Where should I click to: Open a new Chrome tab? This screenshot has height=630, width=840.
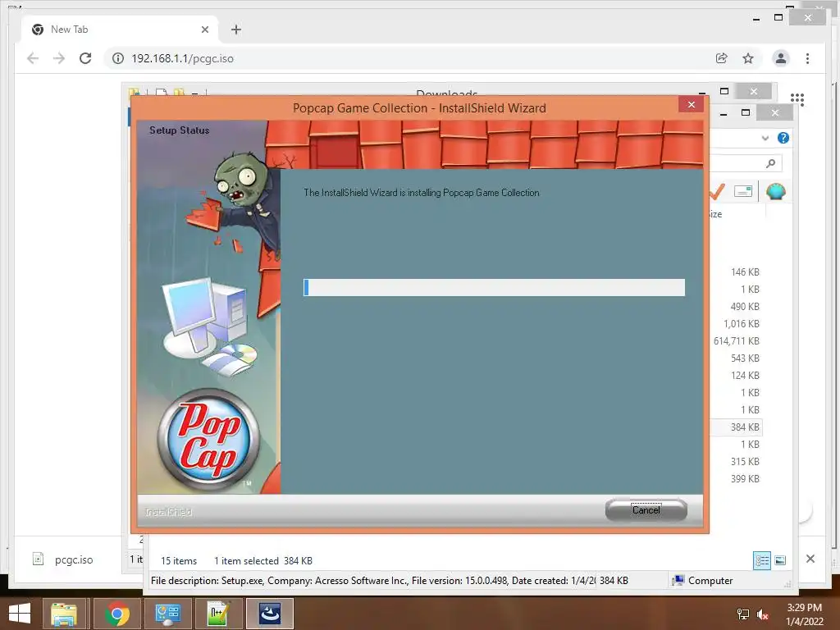(235, 30)
